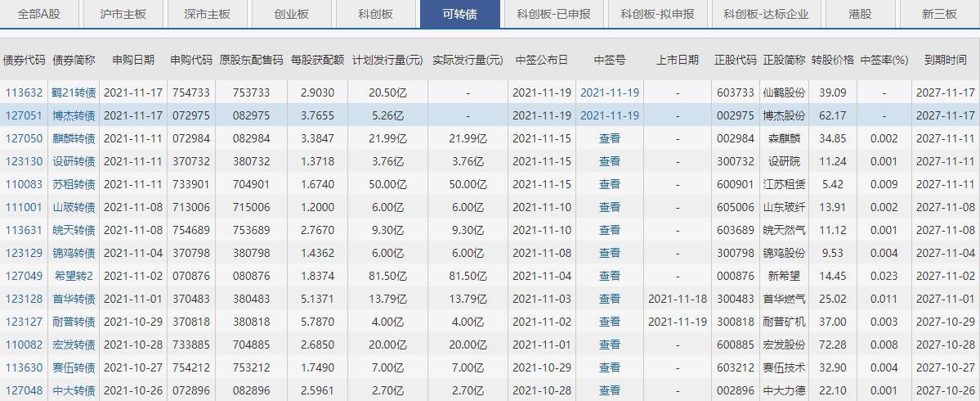
Task: Open the 科创板-达标企业 tab
Action: (x=766, y=14)
